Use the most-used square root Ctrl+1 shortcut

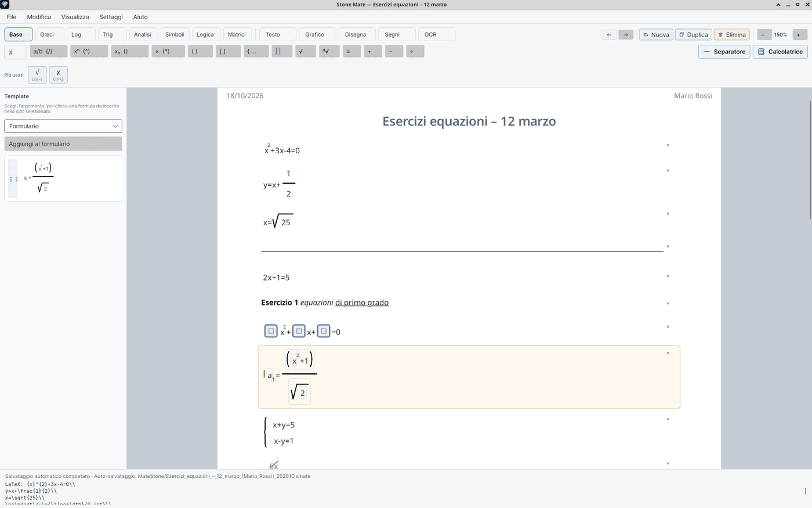[x=37, y=75]
